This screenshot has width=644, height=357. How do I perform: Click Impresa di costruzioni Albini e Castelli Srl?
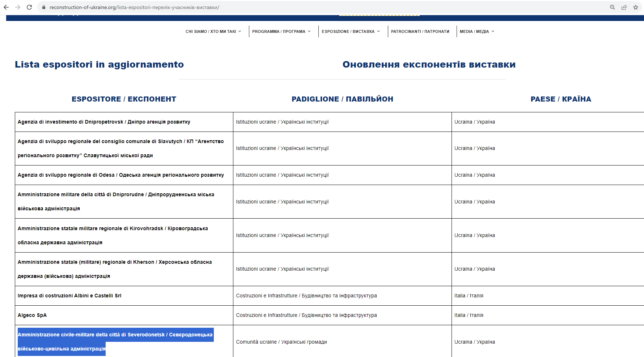coord(69,296)
